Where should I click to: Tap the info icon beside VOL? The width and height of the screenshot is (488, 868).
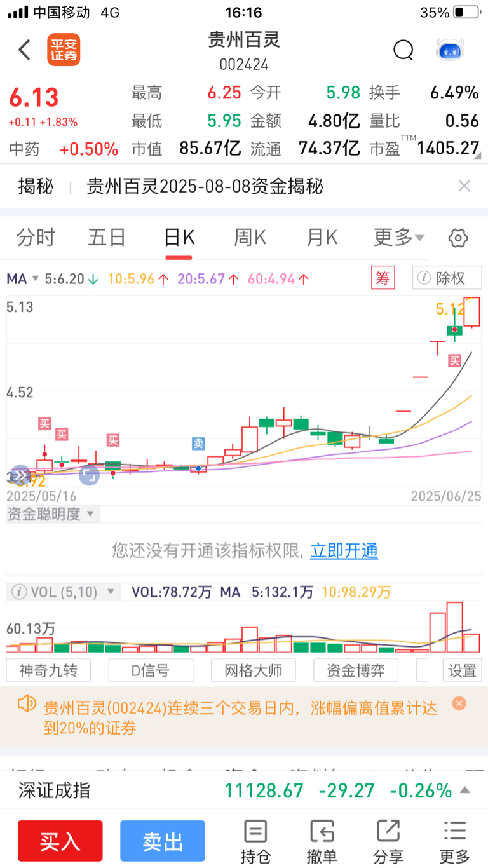point(19,592)
